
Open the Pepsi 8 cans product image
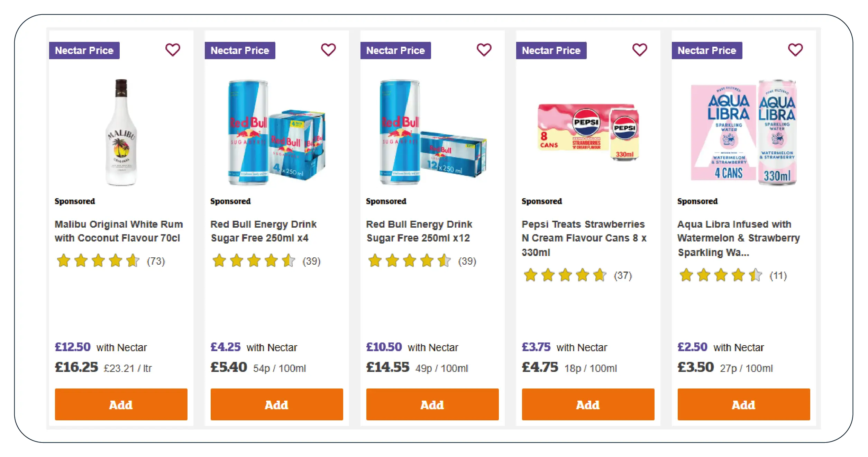point(588,132)
